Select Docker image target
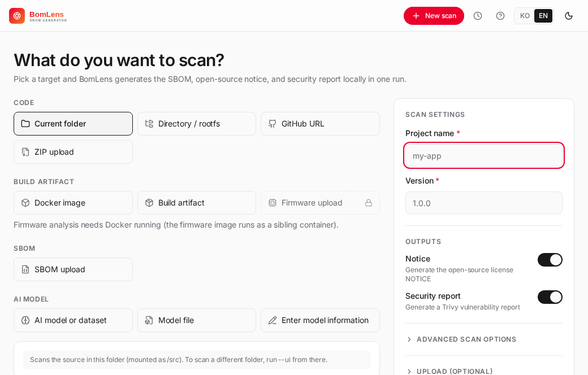 (x=73, y=203)
